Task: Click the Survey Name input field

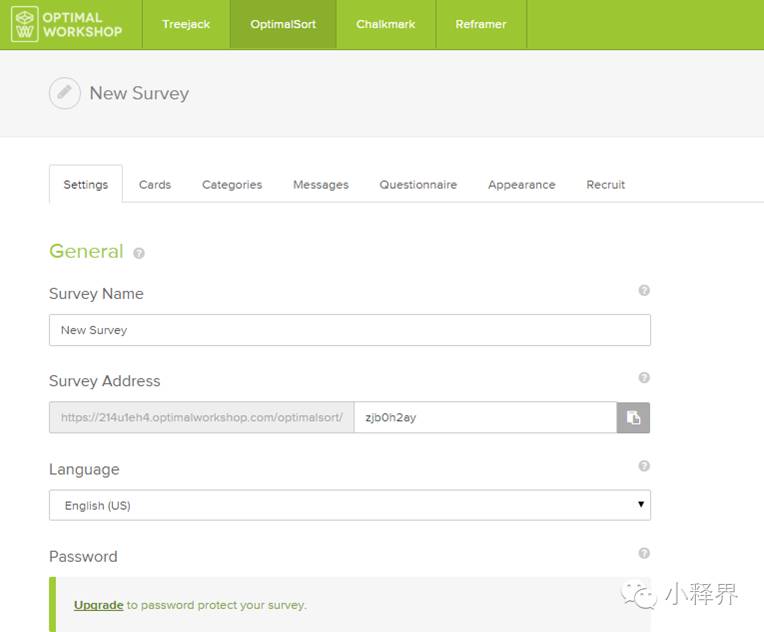Action: pyautogui.click(x=349, y=330)
